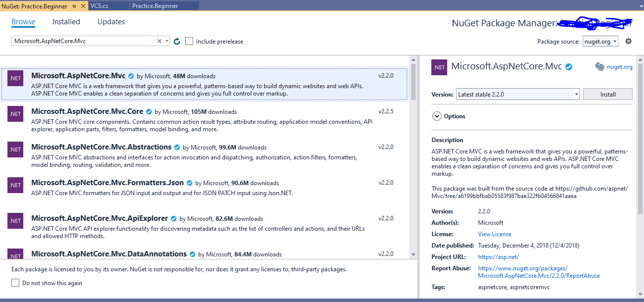Click Date published value December 4, 2018
The width and height of the screenshot is (644, 302).
coord(529,246)
